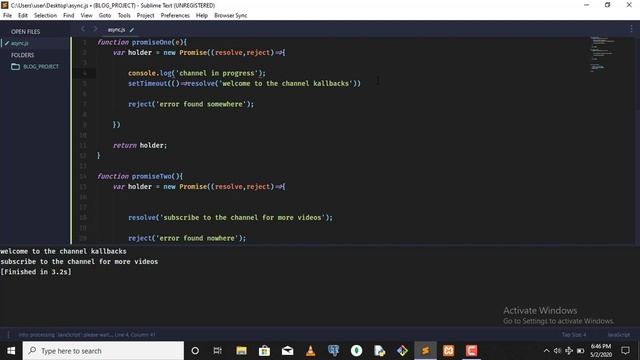Click the 'return holder;' line
640x360 pixels.
pos(140,145)
